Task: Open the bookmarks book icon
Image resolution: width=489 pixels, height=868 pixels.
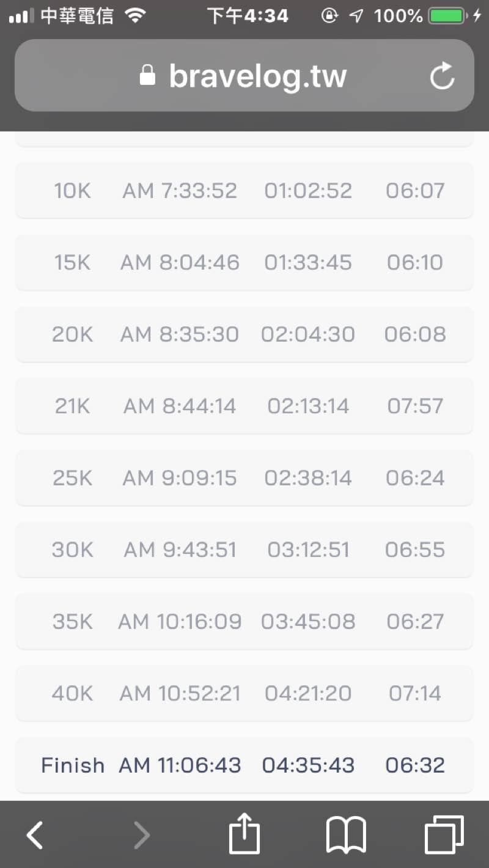Action: [347, 834]
